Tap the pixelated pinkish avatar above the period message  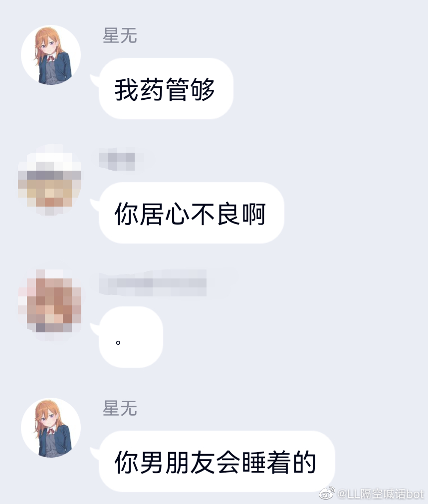(x=49, y=301)
